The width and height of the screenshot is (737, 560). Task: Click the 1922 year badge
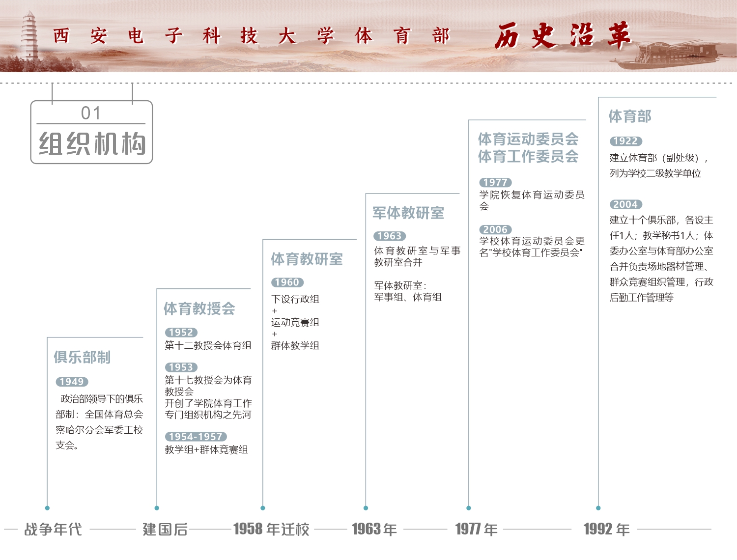click(626, 141)
